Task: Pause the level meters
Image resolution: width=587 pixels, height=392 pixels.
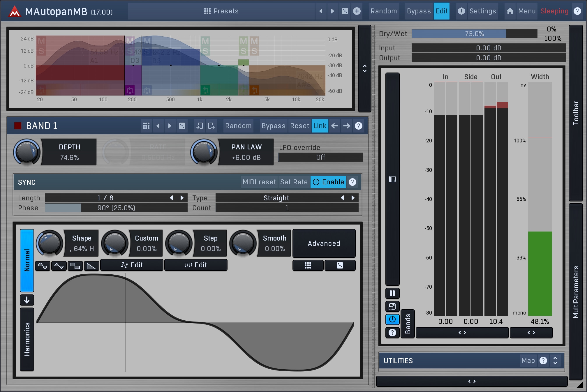Action: pos(392,293)
